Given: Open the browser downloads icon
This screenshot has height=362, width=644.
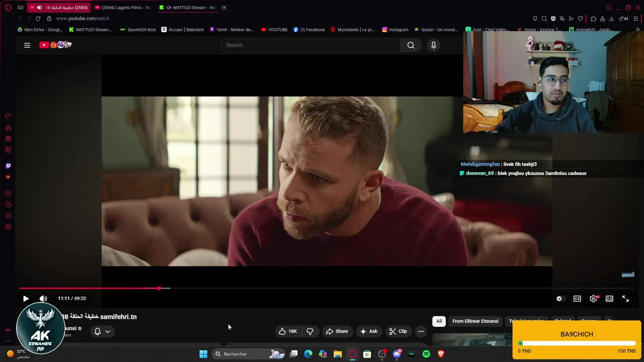Looking at the screenshot, I should (x=611, y=19).
